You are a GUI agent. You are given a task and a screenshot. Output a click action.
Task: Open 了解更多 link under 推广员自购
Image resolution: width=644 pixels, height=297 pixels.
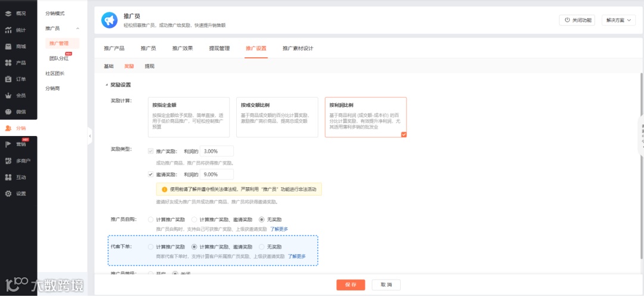pyautogui.click(x=279, y=229)
